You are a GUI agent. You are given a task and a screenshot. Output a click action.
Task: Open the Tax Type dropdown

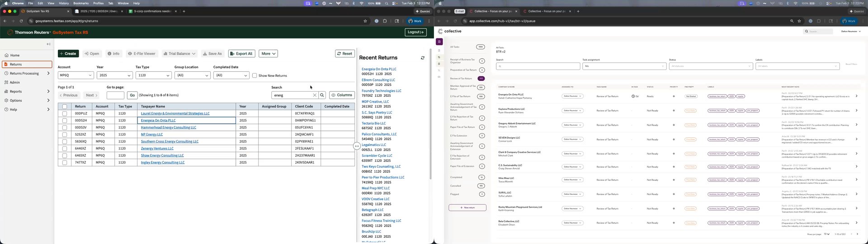click(x=153, y=75)
